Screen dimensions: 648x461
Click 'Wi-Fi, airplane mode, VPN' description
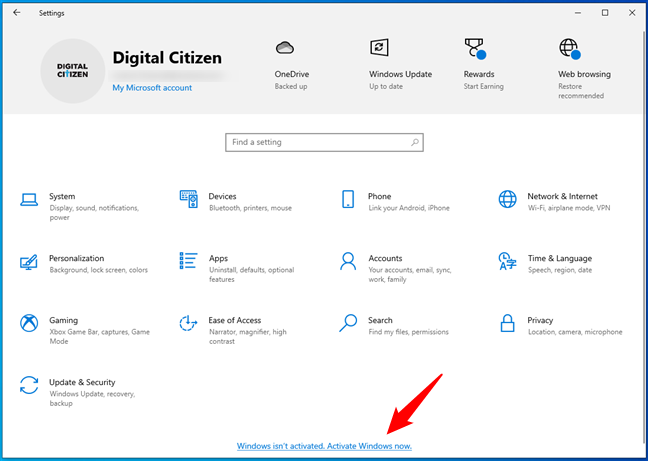pyautogui.click(x=569, y=208)
